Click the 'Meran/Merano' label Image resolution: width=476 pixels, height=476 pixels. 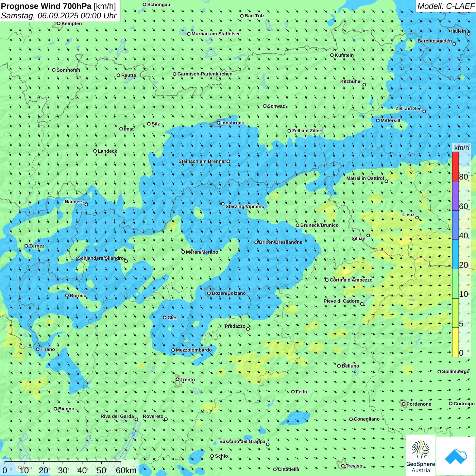[202, 252]
